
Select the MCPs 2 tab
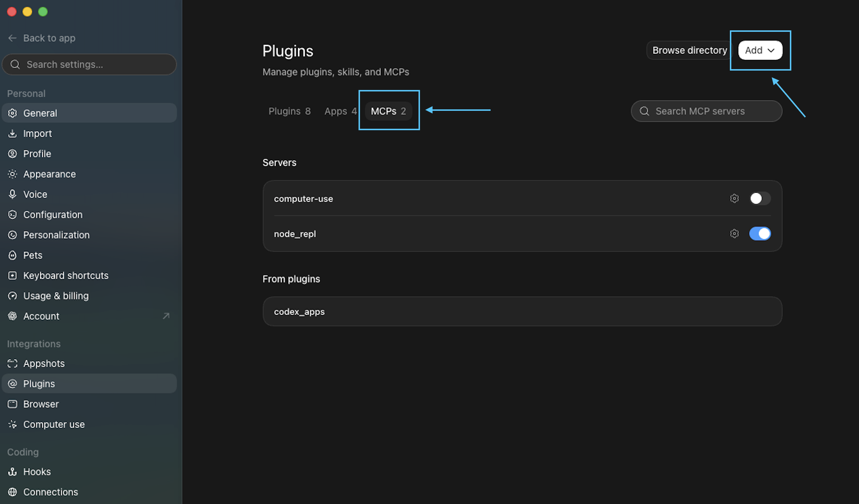click(x=389, y=111)
